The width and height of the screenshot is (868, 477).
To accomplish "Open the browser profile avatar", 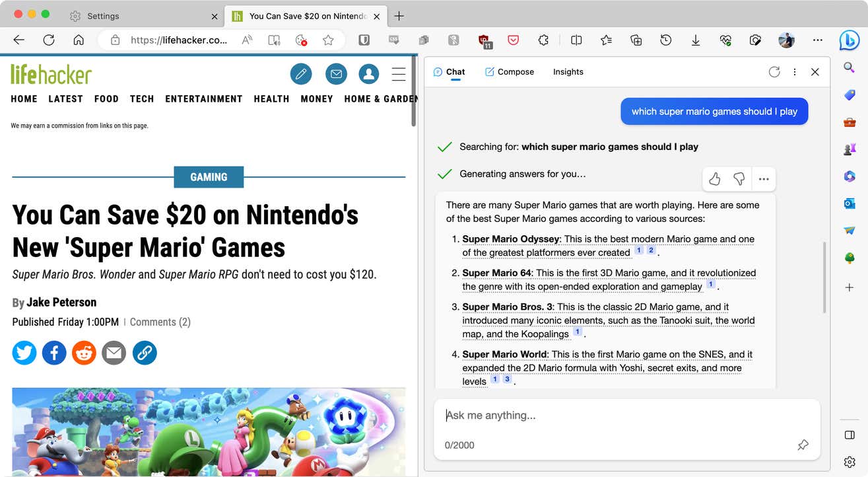I will pyautogui.click(x=786, y=40).
